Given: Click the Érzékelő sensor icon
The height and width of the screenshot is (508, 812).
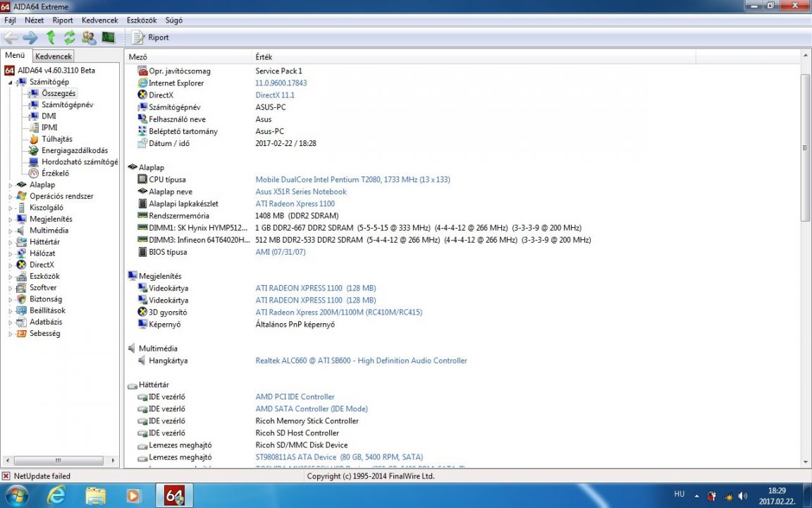Looking at the screenshot, I should pyautogui.click(x=34, y=173).
